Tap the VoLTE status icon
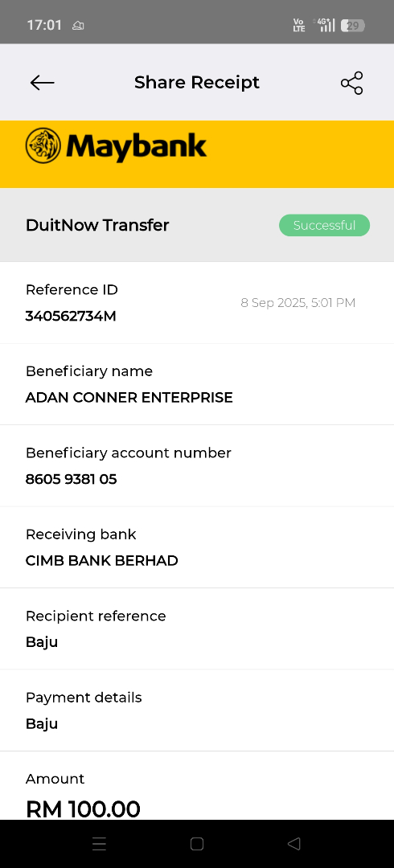 (x=299, y=25)
